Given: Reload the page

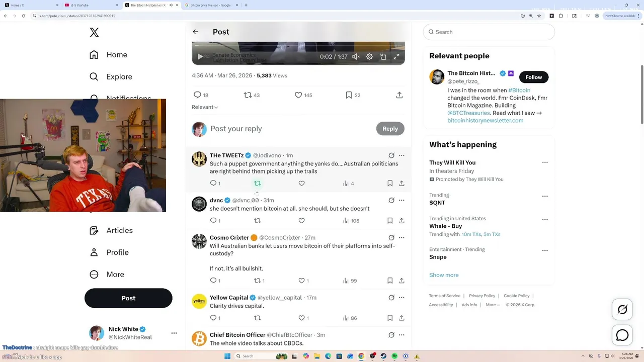Looking at the screenshot, I should (x=23, y=16).
